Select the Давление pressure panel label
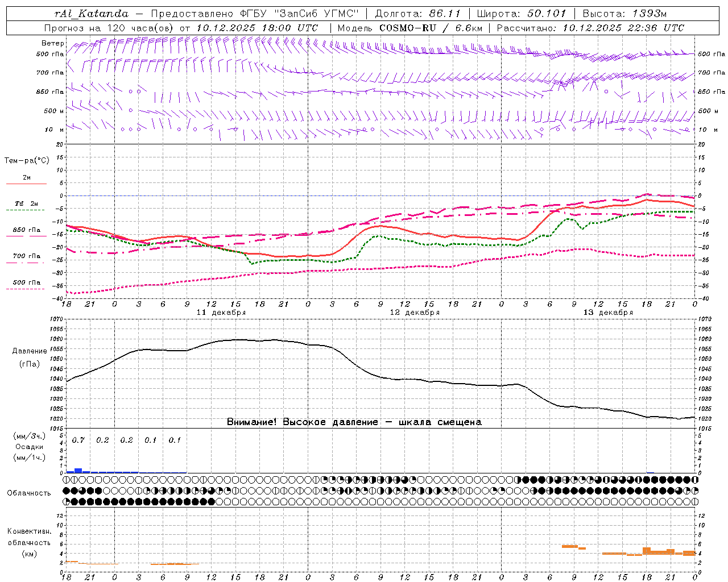This screenshot has width=728, height=582. (29, 351)
